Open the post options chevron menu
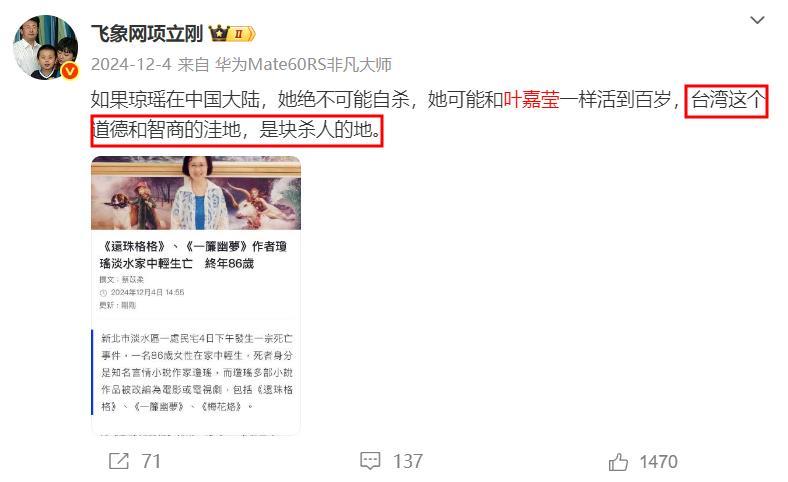Viewport: 788px width, 482px height. (757, 20)
